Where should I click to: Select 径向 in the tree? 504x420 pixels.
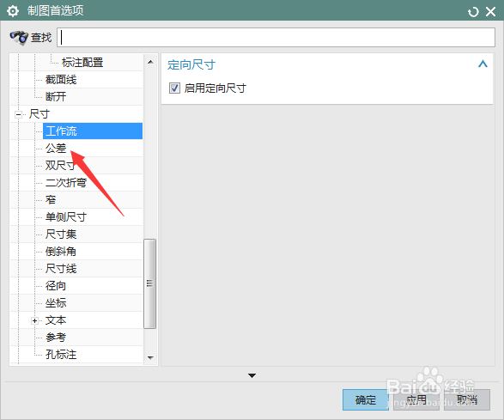(x=56, y=286)
